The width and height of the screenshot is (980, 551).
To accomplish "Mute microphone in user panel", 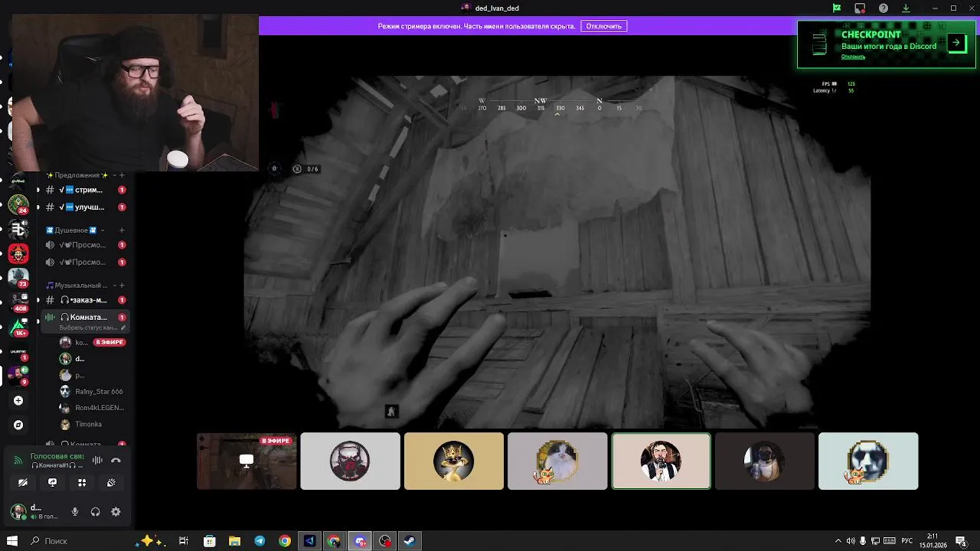I will point(75,512).
